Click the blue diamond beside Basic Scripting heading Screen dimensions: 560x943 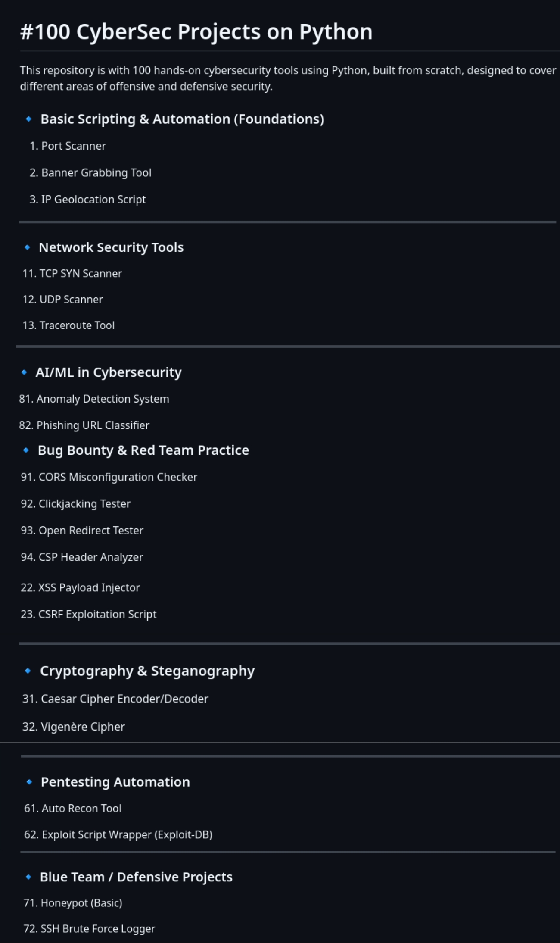[29, 119]
